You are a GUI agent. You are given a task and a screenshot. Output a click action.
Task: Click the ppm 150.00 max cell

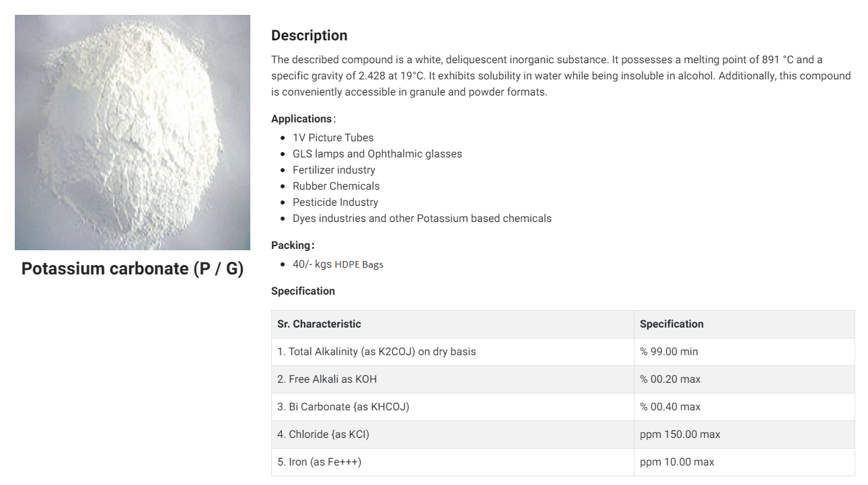pos(744,435)
